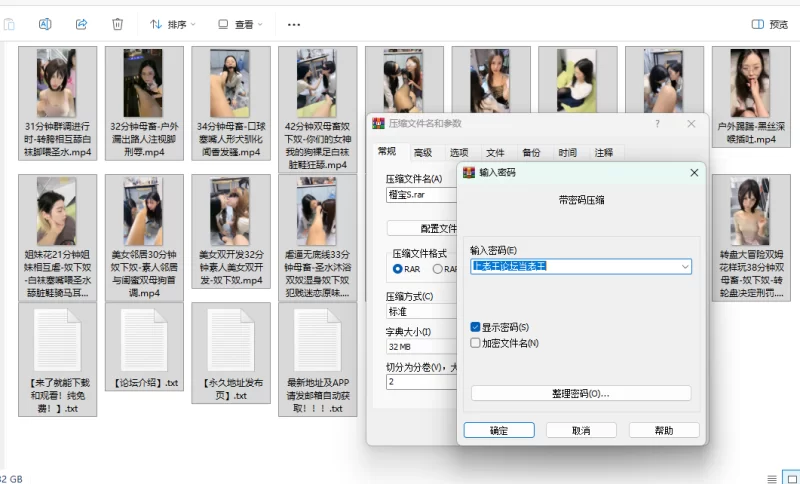Switch to details list view icon
This screenshot has width=800, height=484.
[772, 478]
